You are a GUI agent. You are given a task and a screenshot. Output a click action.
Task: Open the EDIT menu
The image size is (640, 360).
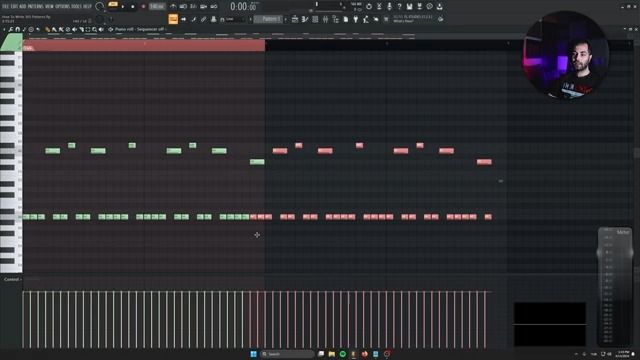[x=14, y=7]
